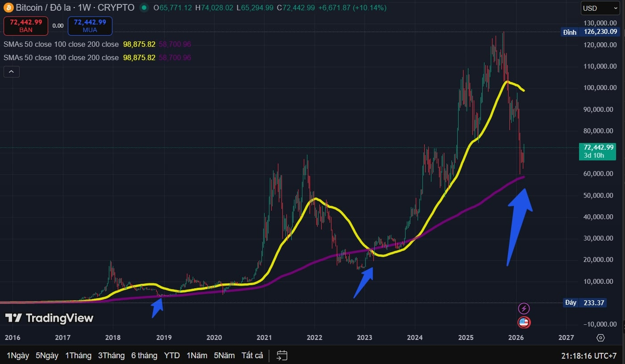Image resolution: width=625 pixels, height=364 pixels.
Task: Click the 2024 label on time axis
Action: 415,338
